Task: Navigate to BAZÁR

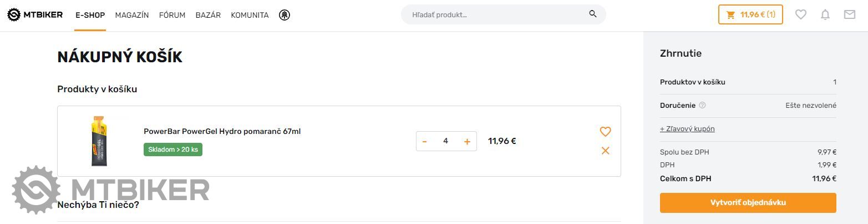Action: (208, 15)
